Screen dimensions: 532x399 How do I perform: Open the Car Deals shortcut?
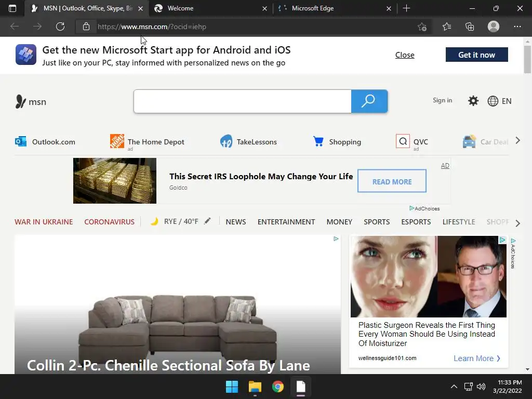tap(486, 141)
